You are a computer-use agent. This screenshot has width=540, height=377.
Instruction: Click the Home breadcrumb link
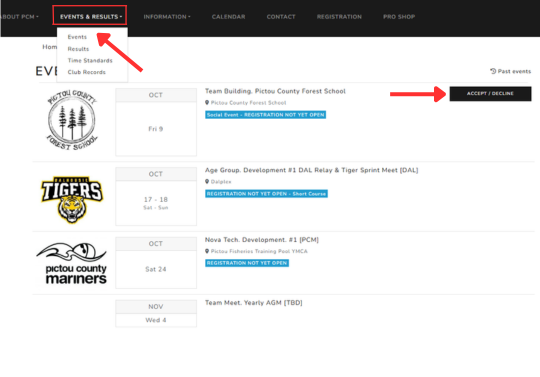(x=50, y=47)
